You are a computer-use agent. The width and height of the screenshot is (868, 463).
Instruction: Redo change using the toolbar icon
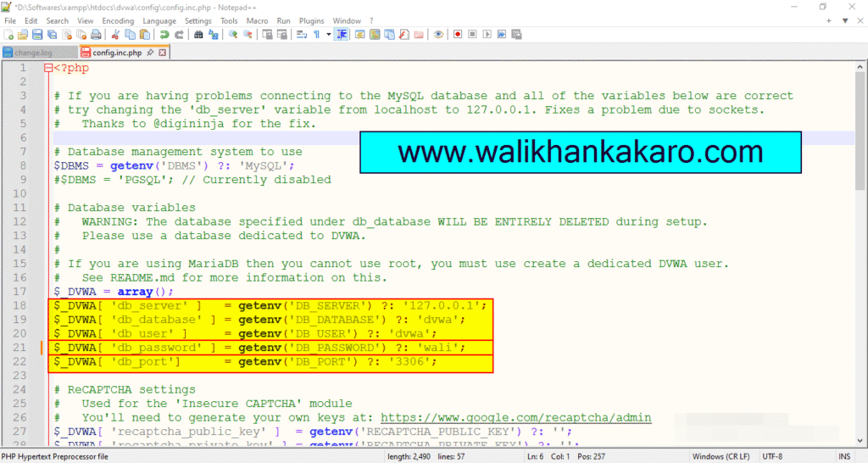179,34
